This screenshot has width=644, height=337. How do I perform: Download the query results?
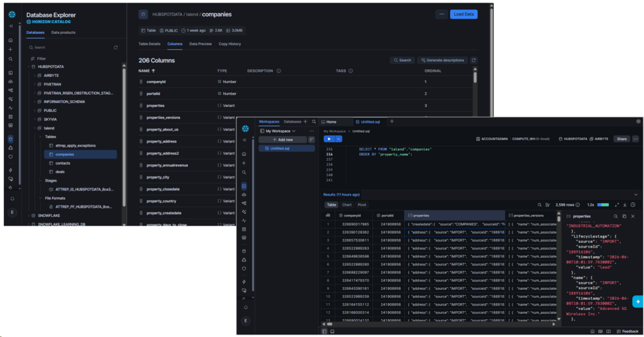[625, 205]
